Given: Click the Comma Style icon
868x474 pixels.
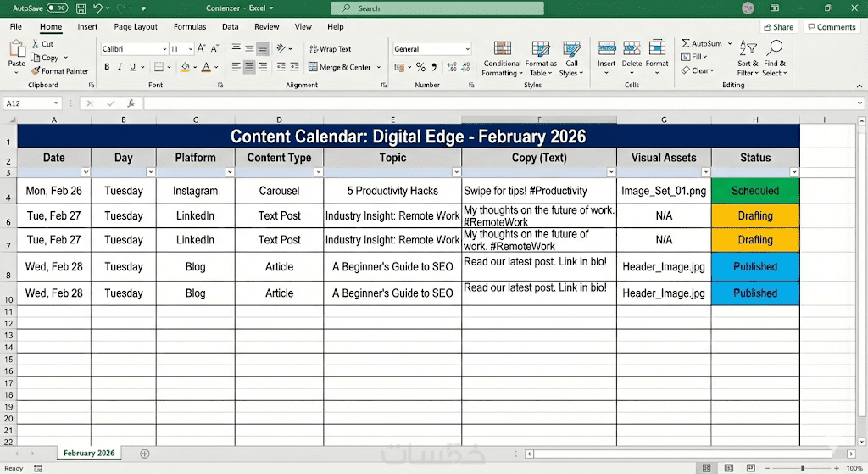Looking at the screenshot, I should pos(434,67).
